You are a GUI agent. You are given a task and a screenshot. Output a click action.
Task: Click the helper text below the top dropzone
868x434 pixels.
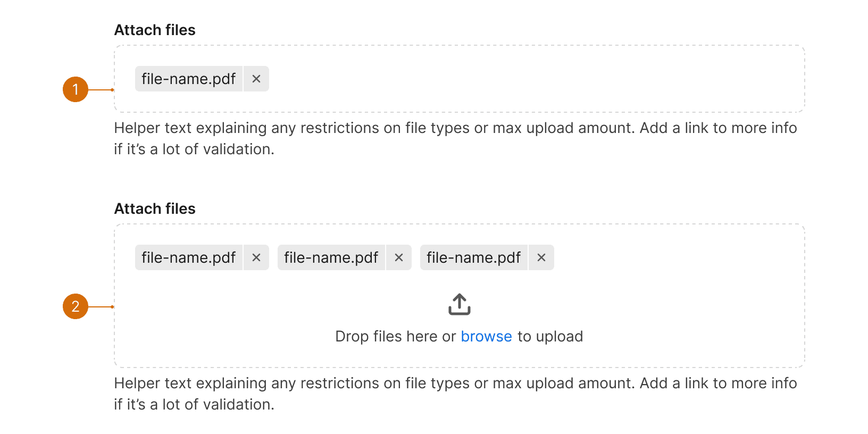[x=455, y=138]
